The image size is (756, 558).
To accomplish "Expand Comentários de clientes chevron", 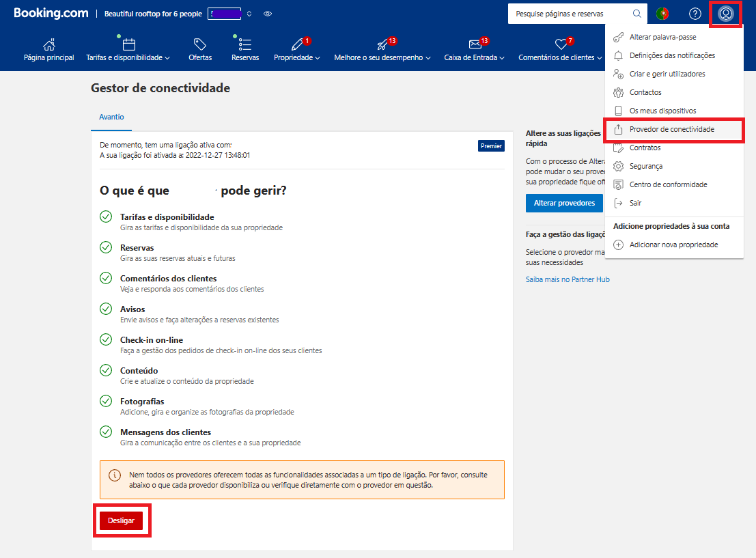I will coord(600,58).
